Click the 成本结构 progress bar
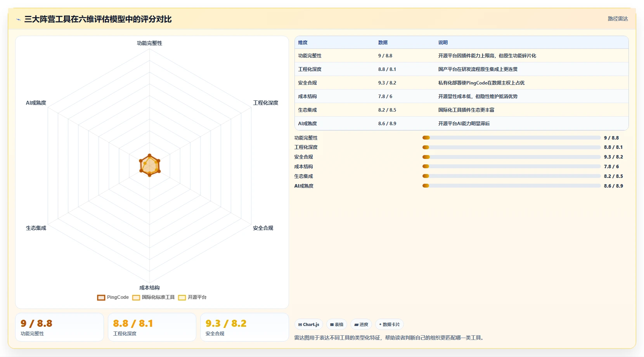 click(x=511, y=166)
